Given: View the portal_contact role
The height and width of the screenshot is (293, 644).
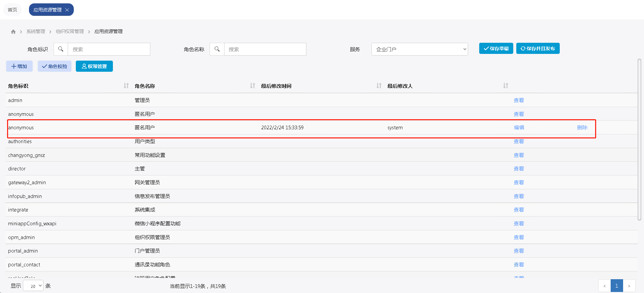Looking at the screenshot, I should tap(519, 265).
